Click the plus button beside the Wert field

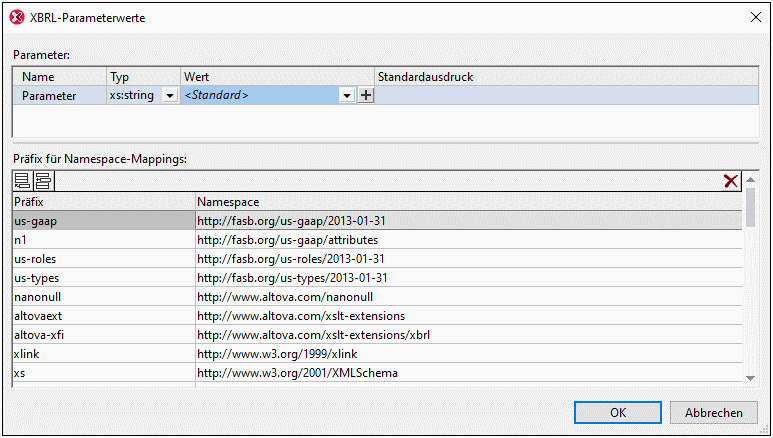point(366,95)
